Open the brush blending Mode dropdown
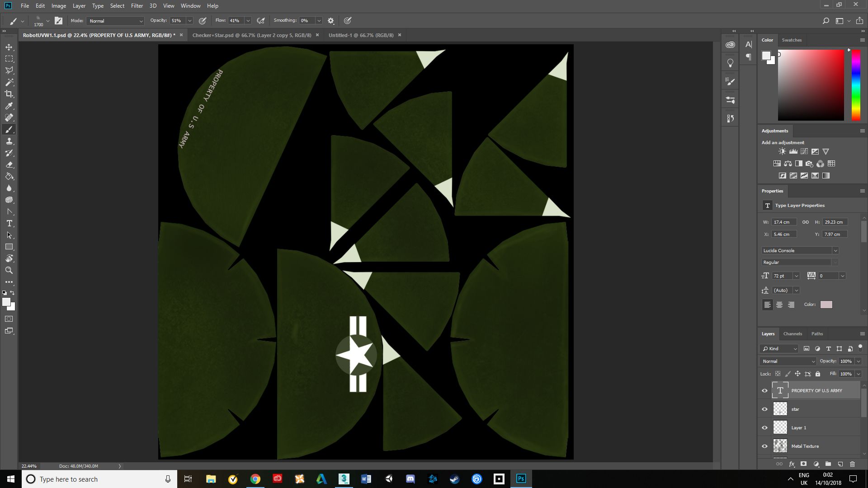The image size is (868, 488). tap(115, 21)
